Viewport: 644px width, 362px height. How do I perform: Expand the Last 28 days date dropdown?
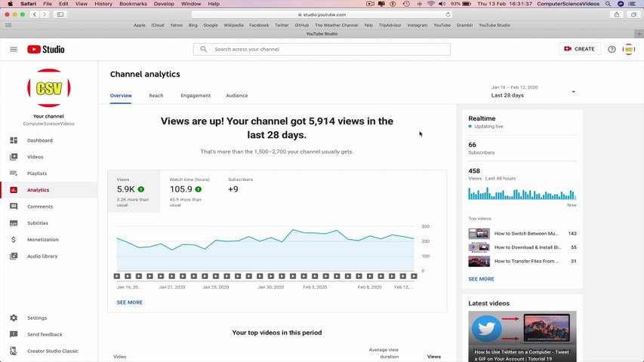point(533,91)
